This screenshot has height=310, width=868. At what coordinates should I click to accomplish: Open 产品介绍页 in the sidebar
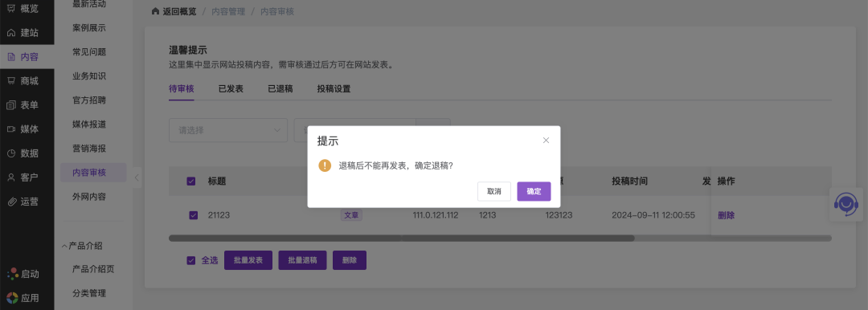(93, 269)
